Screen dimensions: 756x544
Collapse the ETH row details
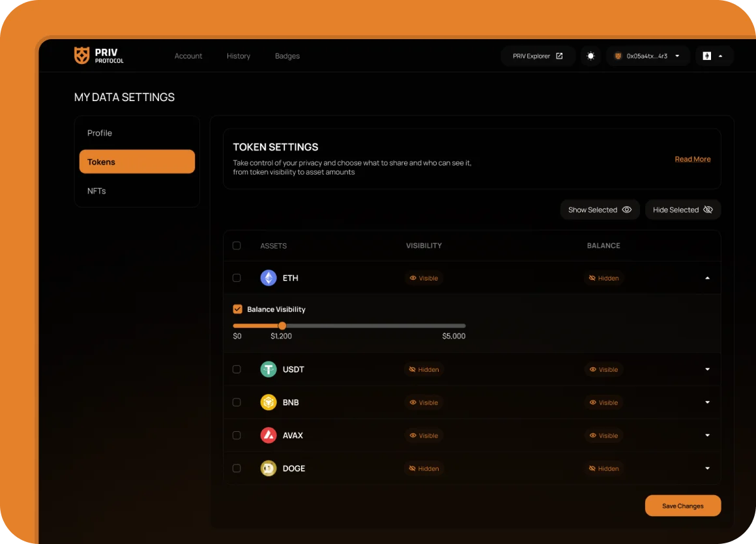click(707, 278)
